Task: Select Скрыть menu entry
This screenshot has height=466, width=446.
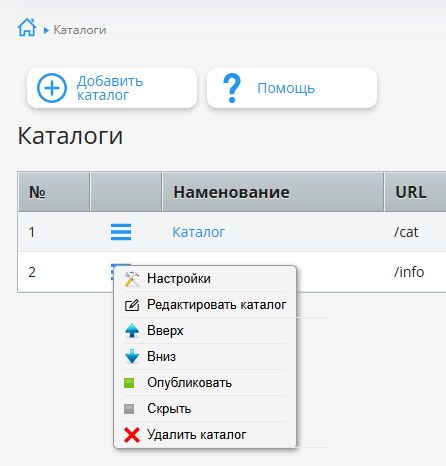Action: click(x=169, y=408)
